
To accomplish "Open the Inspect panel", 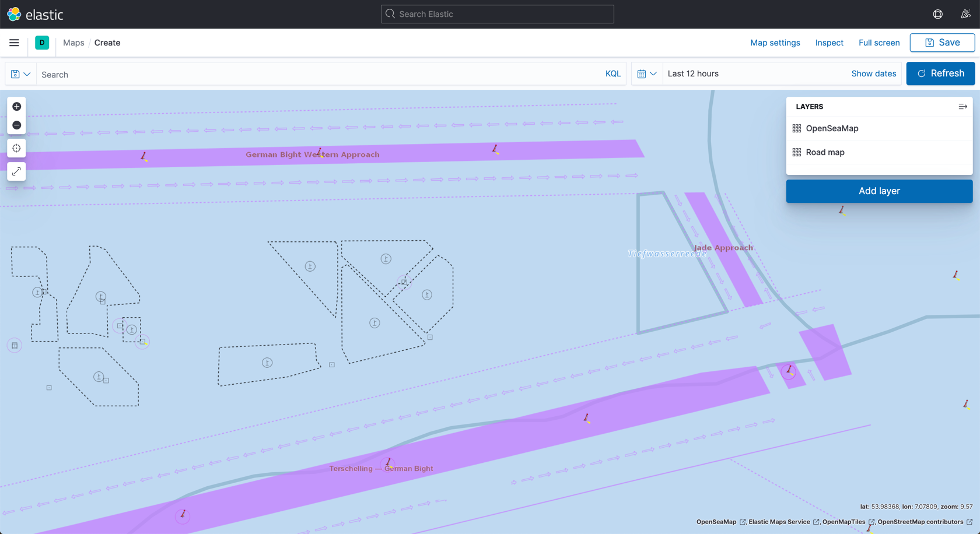I will coord(829,43).
